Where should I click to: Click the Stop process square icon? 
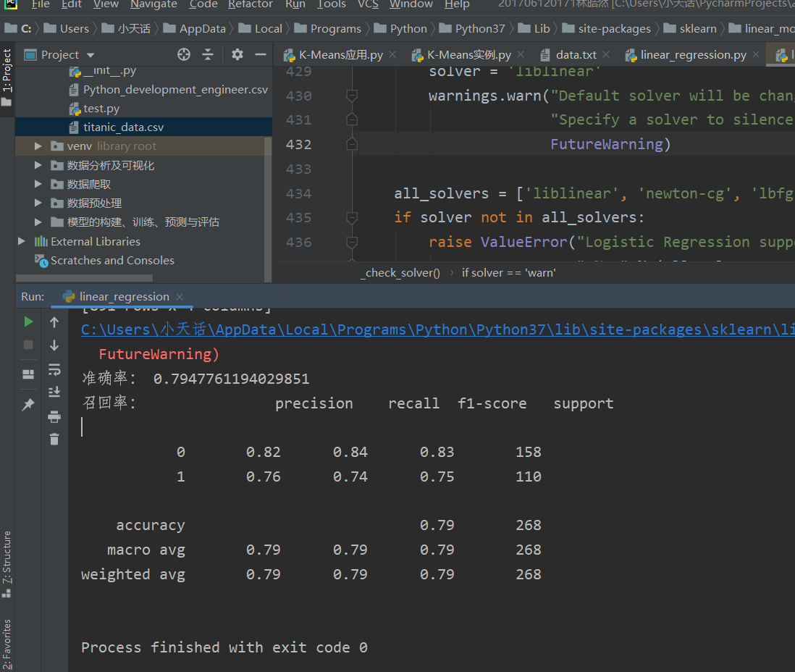pyautogui.click(x=28, y=345)
